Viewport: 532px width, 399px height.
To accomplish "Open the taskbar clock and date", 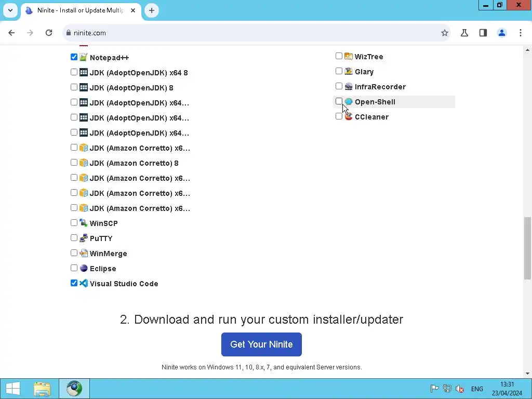I will [507, 389].
